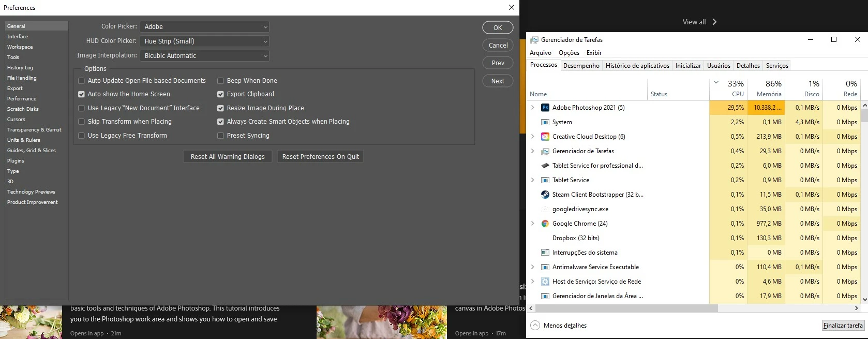Click Reset Preferences On Quit
The height and width of the screenshot is (339, 868).
321,157
